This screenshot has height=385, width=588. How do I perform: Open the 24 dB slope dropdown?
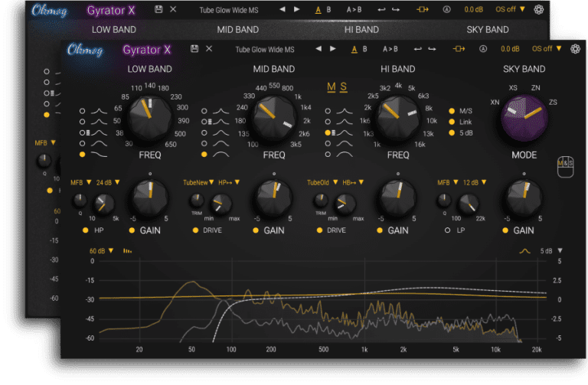point(108,183)
